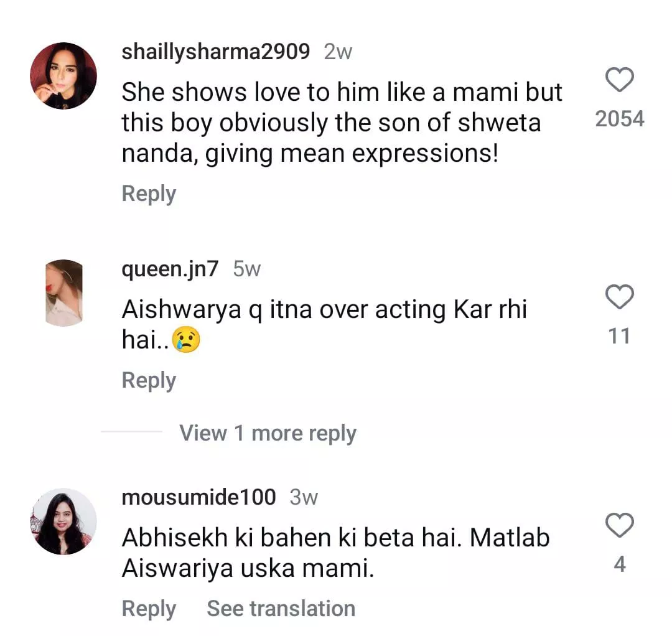
Task: Click the 5w timestamp beside queen.jn7
Action: coord(246,269)
